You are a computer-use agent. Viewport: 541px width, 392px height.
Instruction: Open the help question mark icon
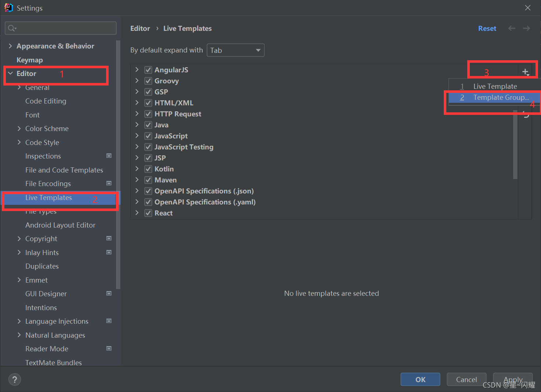(x=15, y=380)
